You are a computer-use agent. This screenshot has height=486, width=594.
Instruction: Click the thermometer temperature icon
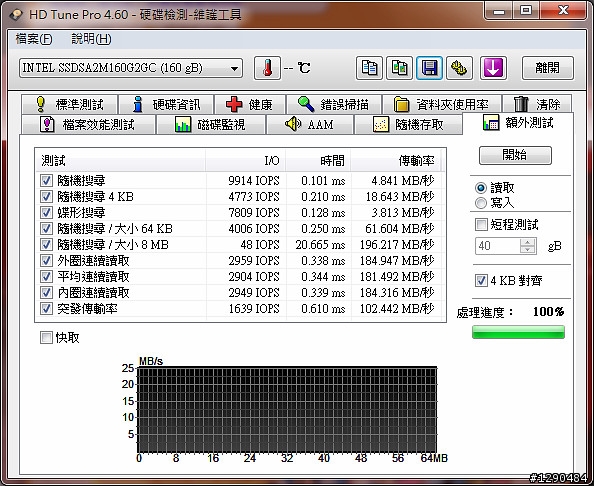[x=267, y=69]
